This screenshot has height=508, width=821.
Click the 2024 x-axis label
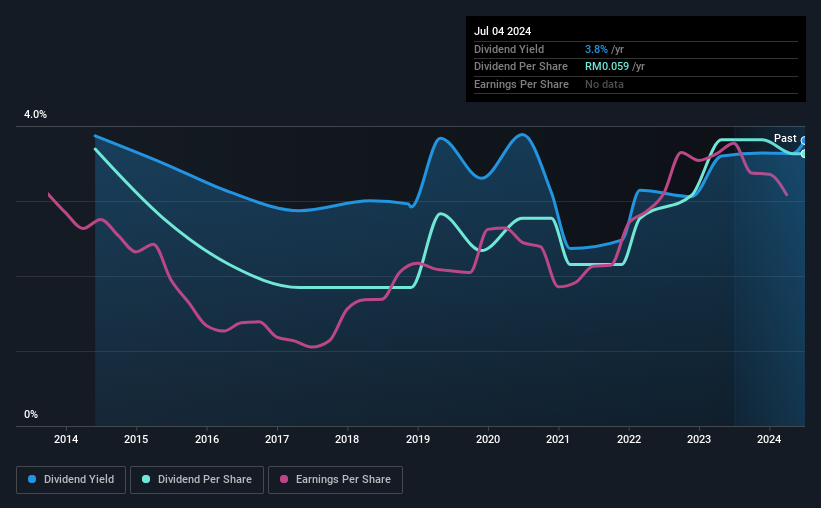(x=769, y=439)
